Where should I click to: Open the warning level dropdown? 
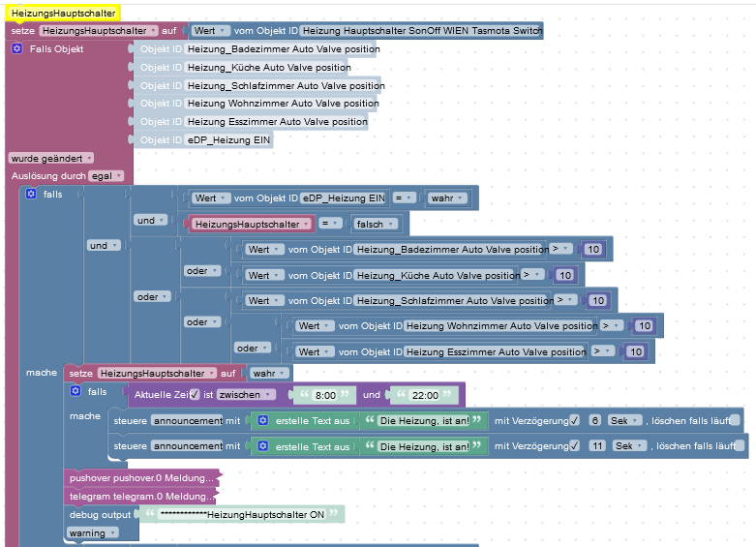click(x=92, y=533)
